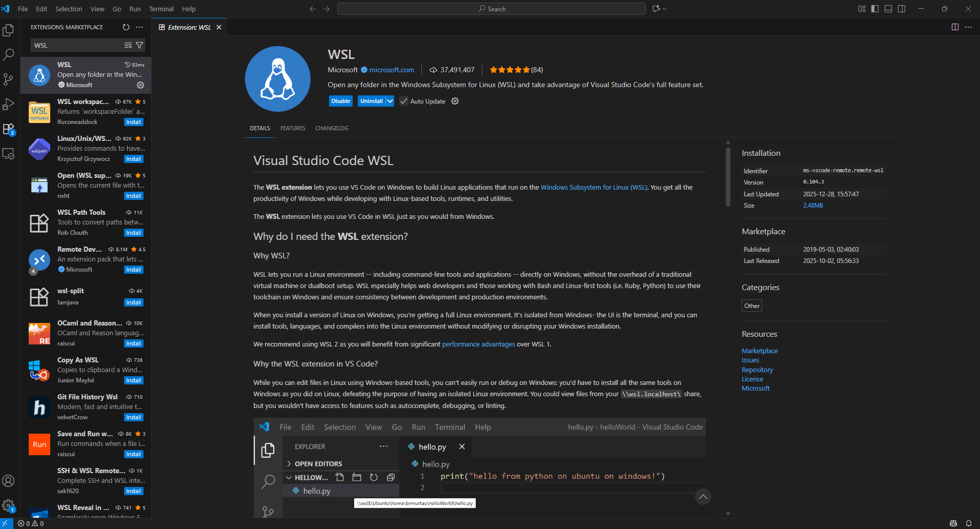The image size is (980, 529).
Task: Open Copilot status icon in status bar
Action: (x=953, y=523)
